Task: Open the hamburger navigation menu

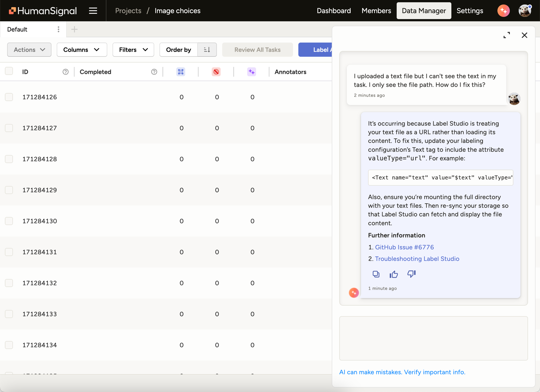Action: tap(93, 11)
